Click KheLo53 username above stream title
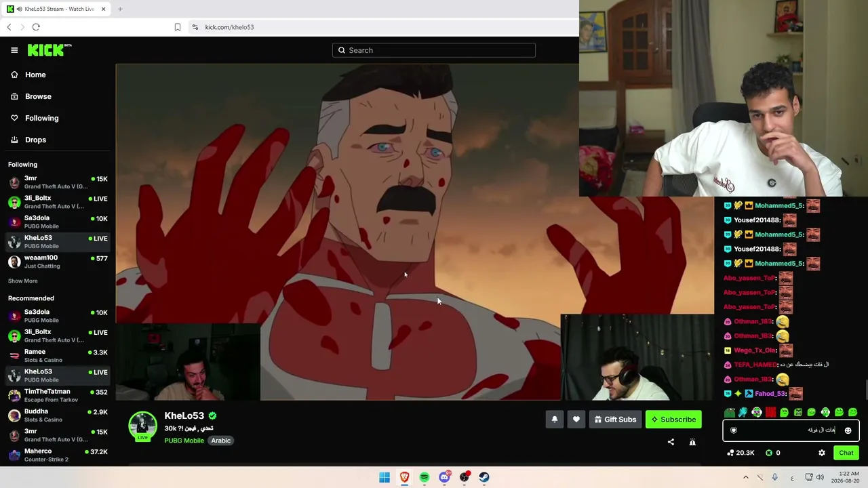The image size is (868, 488). (x=184, y=415)
